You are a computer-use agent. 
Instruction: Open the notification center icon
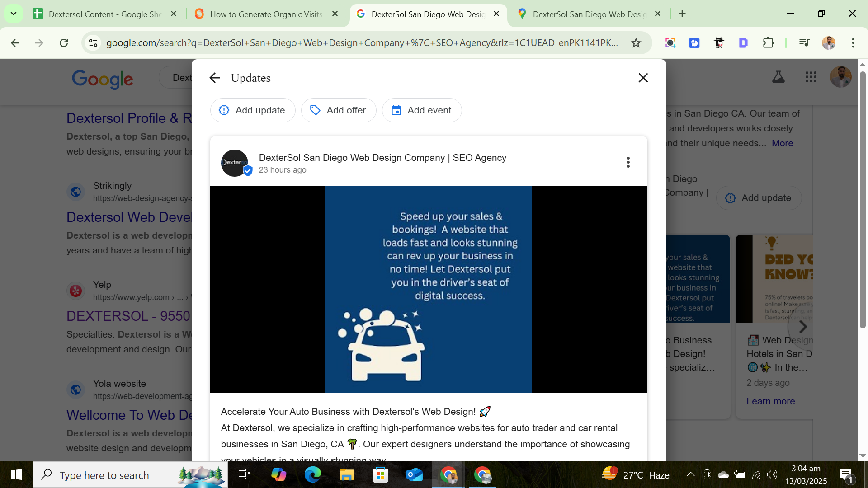[846, 475]
